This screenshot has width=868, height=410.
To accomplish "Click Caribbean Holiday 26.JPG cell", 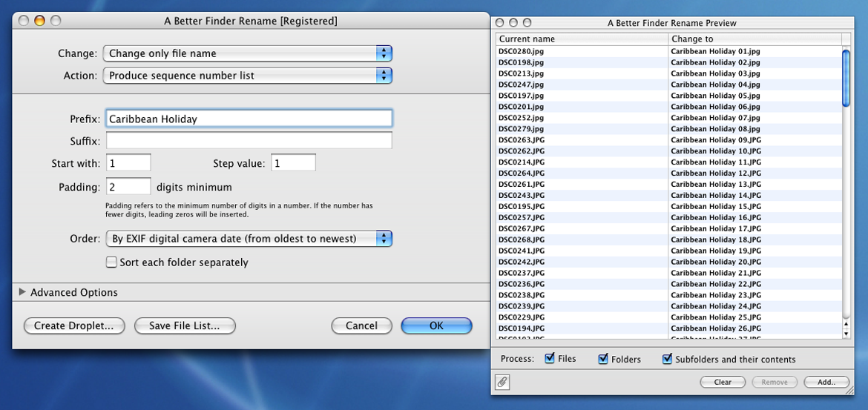I will [x=755, y=328].
